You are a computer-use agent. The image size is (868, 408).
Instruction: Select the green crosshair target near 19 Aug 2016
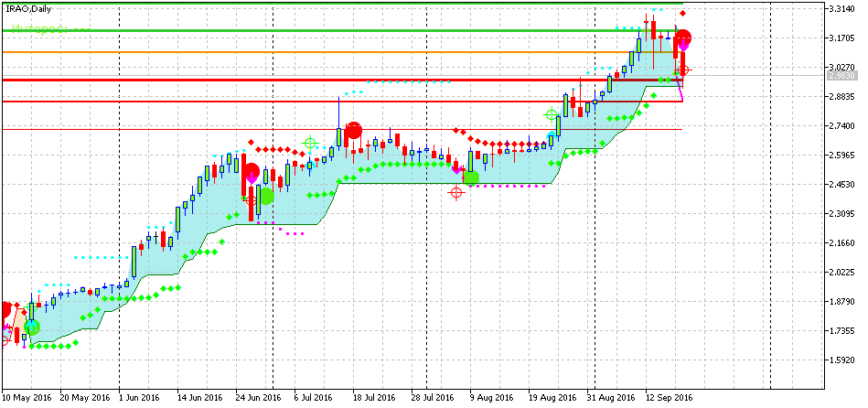(552, 115)
